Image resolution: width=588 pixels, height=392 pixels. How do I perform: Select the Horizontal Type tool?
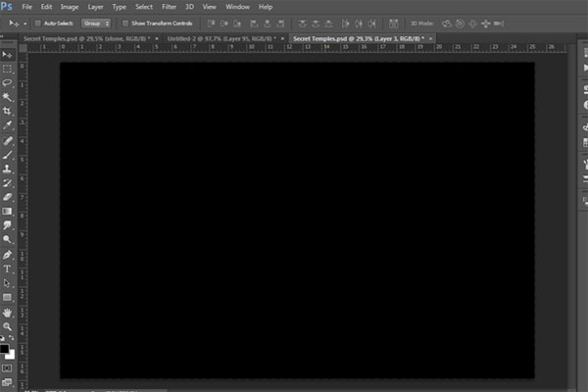8,269
